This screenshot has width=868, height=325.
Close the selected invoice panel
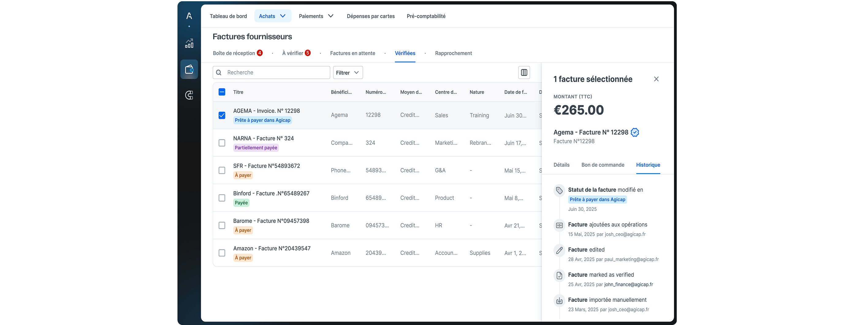[x=656, y=79]
